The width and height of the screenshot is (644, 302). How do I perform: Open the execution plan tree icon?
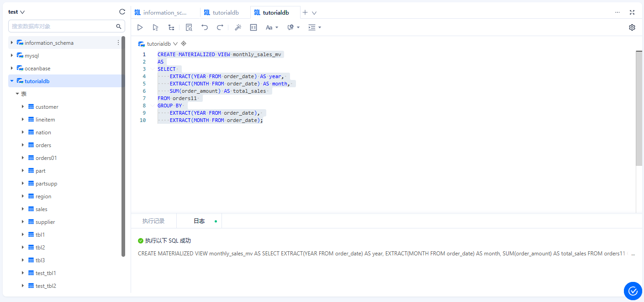coord(171,27)
